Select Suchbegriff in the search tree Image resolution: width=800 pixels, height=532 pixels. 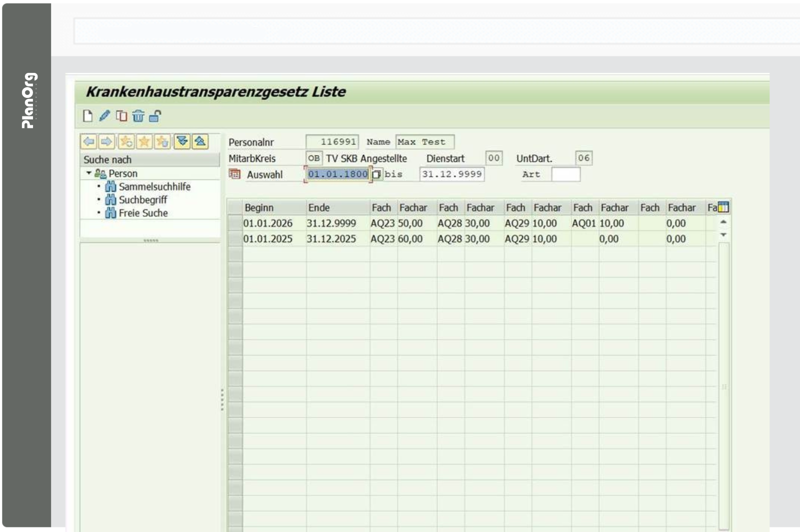[x=142, y=200]
